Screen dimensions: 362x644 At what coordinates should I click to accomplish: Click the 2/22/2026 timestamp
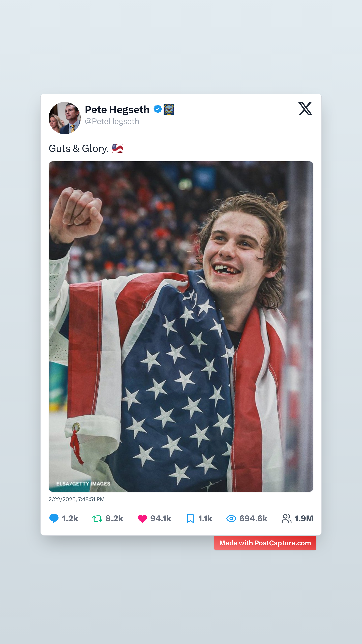pyautogui.click(x=76, y=499)
